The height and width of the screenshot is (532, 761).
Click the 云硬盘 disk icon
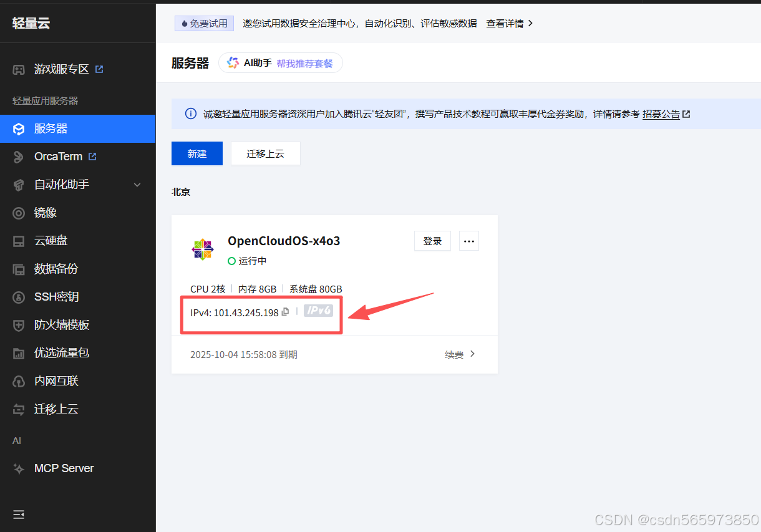[19, 241]
